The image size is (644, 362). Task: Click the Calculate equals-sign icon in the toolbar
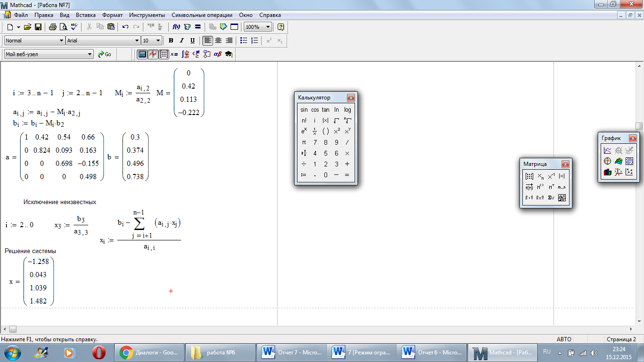click(198, 27)
